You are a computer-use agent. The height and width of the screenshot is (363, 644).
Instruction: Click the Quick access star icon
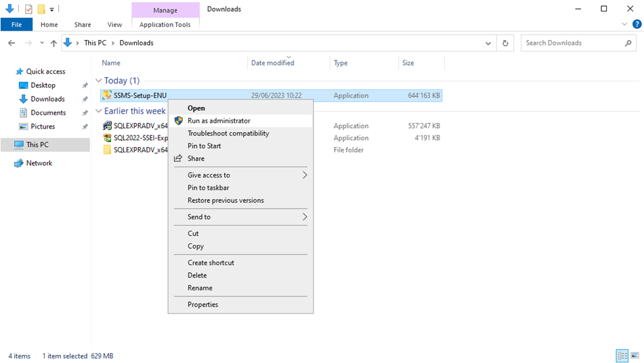(20, 72)
